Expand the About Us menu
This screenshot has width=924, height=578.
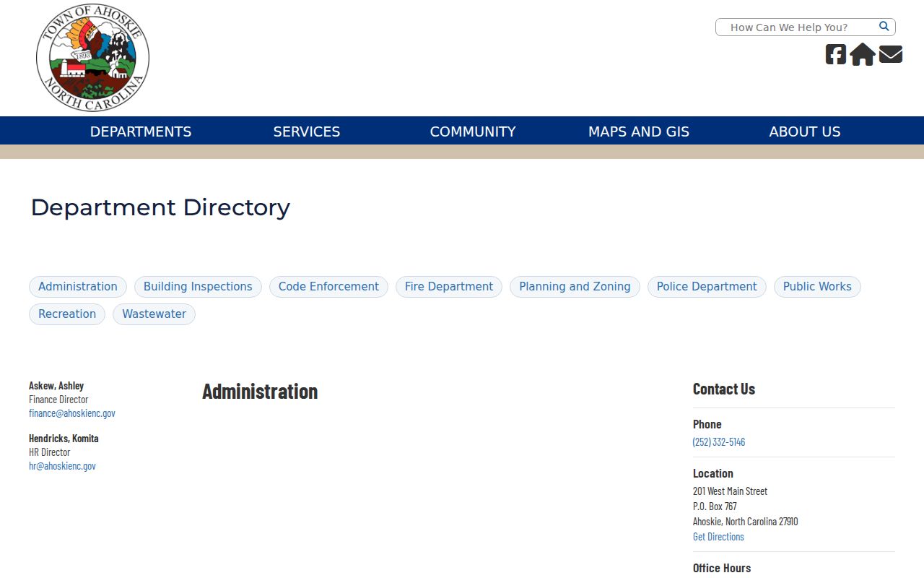point(805,131)
